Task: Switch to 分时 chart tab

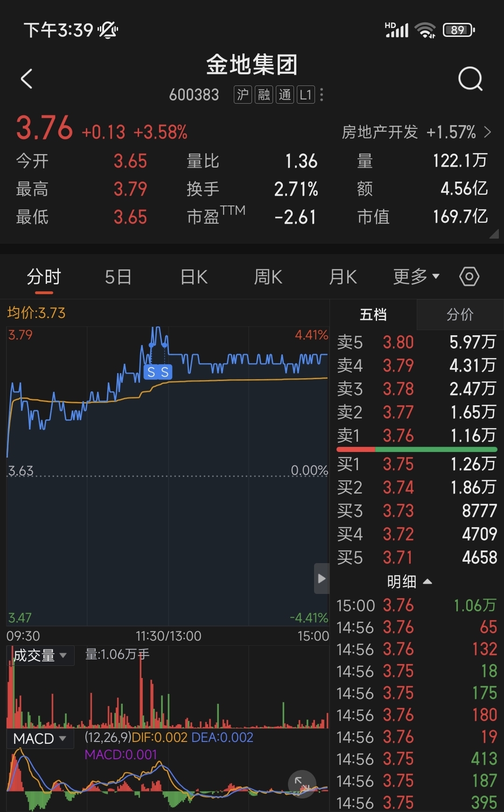Action: click(44, 277)
